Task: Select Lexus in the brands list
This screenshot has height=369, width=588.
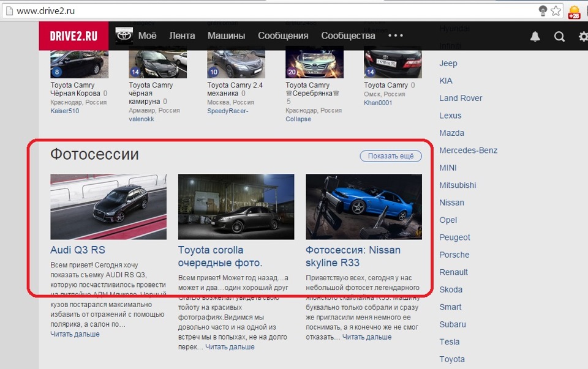Action: (450, 116)
